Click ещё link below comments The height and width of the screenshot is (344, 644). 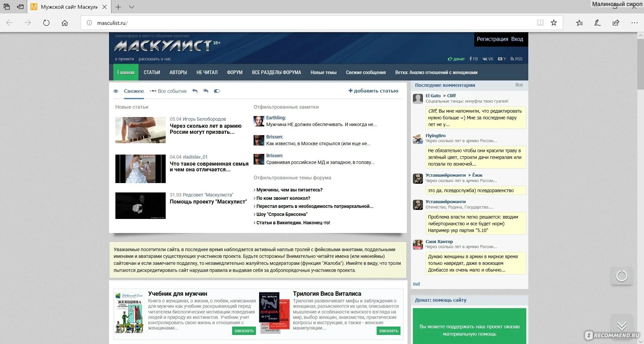(x=416, y=284)
